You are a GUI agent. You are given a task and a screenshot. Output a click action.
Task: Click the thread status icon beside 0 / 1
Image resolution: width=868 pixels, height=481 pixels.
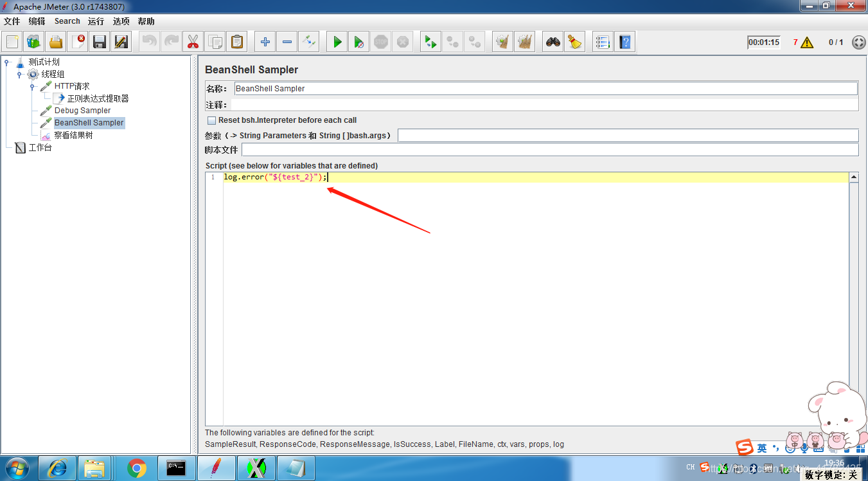pyautogui.click(x=858, y=42)
